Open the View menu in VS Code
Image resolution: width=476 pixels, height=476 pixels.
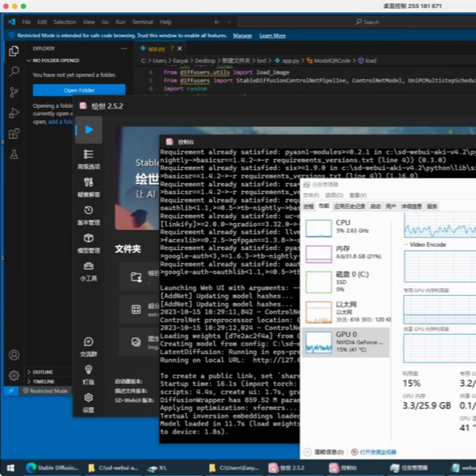tap(89, 22)
